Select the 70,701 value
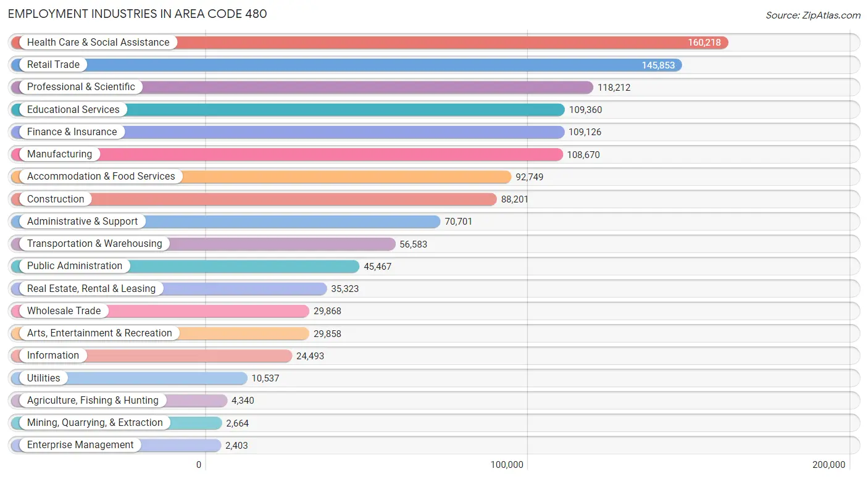 pos(459,222)
